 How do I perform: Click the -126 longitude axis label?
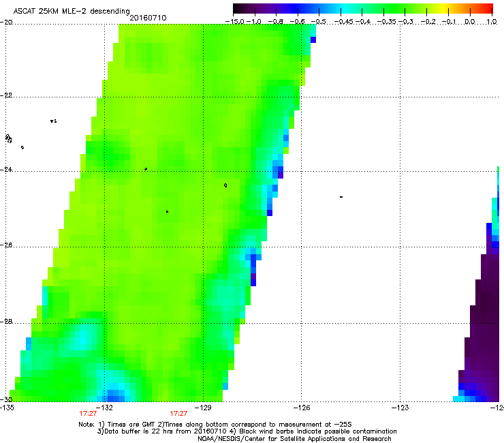coord(301,408)
